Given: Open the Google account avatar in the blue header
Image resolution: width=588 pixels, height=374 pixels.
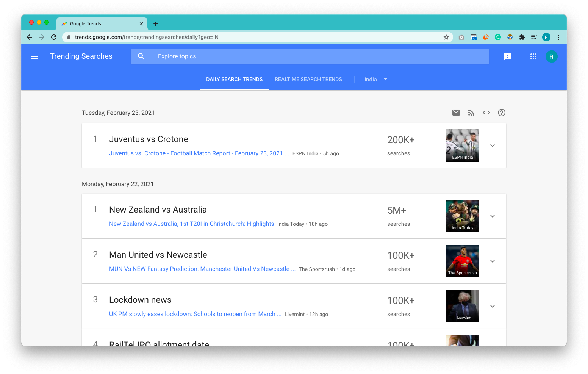Looking at the screenshot, I should 551,56.
